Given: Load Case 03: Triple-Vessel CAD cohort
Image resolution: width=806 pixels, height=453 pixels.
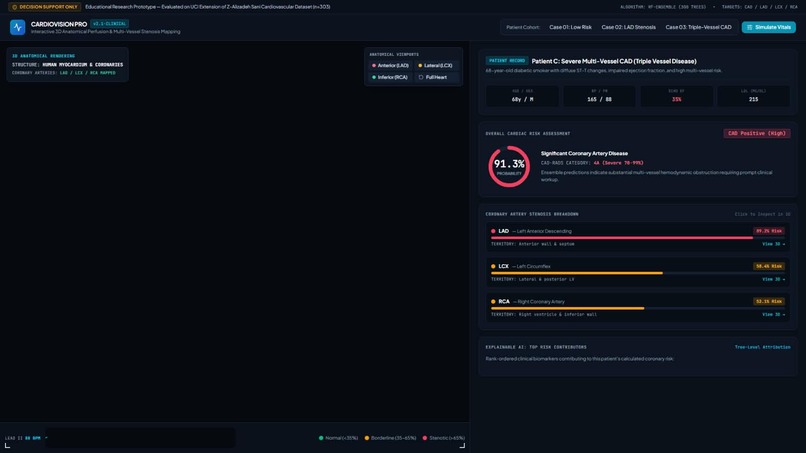Looking at the screenshot, I should (x=698, y=27).
